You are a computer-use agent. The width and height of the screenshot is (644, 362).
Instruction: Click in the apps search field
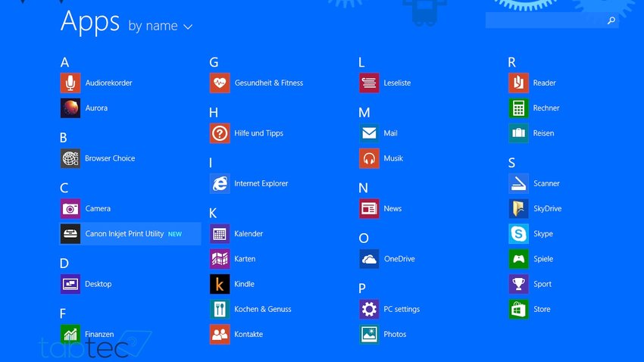552,20
